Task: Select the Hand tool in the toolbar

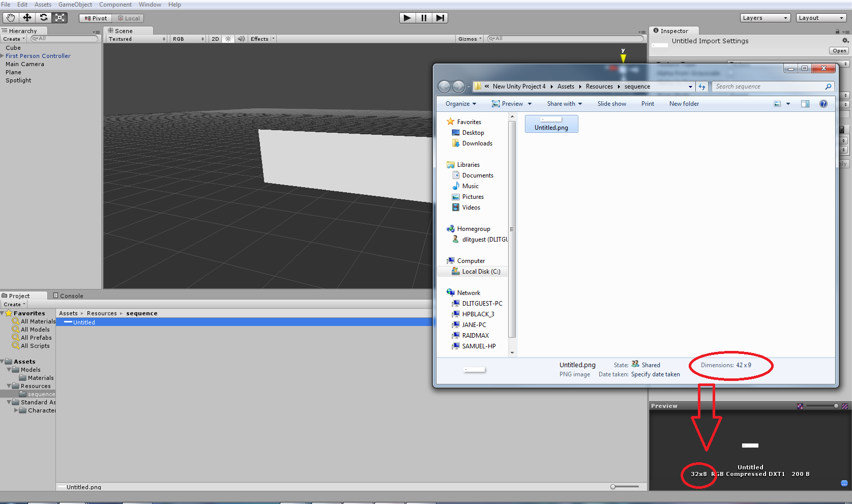Action: pyautogui.click(x=11, y=18)
